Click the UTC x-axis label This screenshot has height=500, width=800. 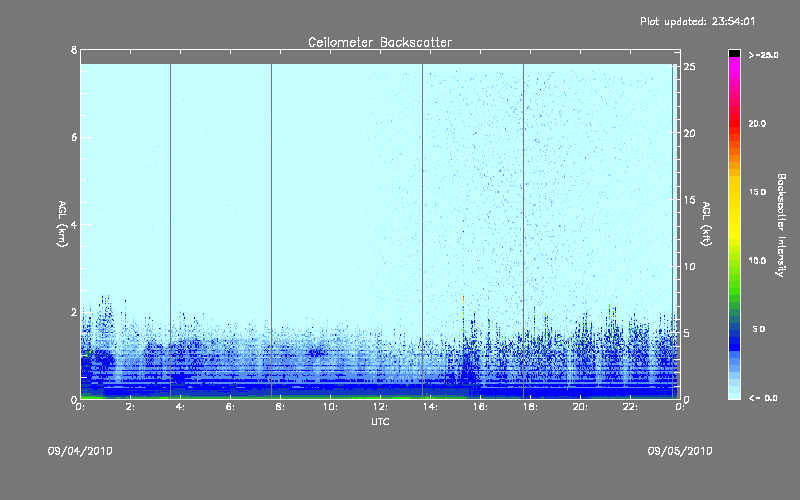point(380,421)
